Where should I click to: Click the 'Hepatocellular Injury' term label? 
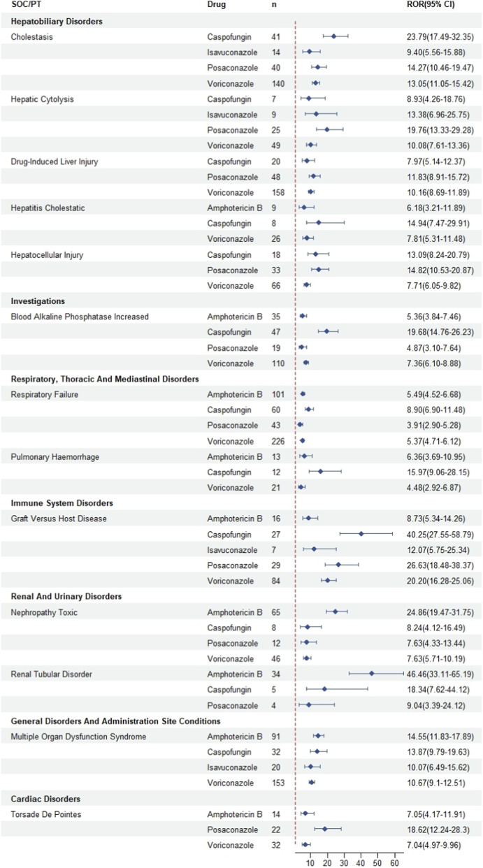coord(47,254)
